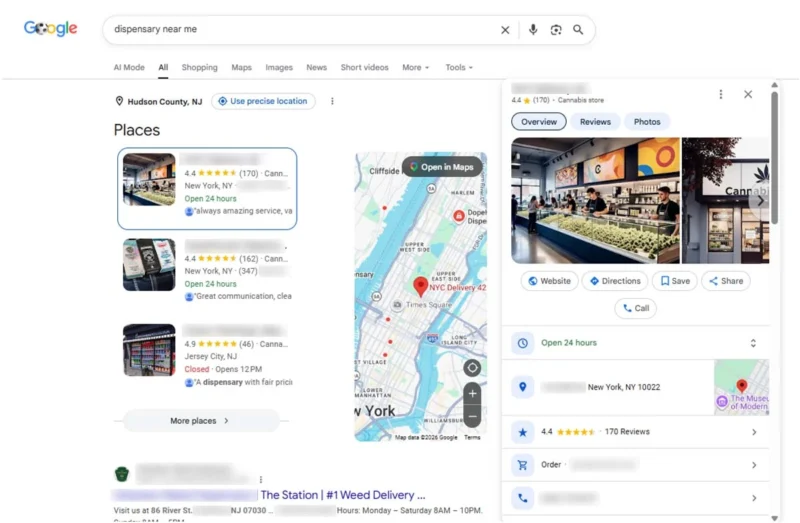The height and width of the screenshot is (523, 800).
Task: Expand the Open 24 hours schedule
Action: point(753,343)
